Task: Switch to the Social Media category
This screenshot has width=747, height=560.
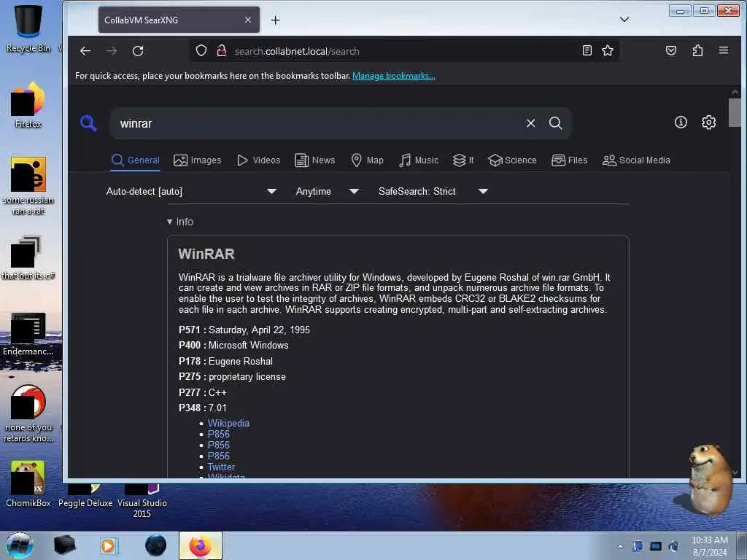Action: [x=636, y=160]
